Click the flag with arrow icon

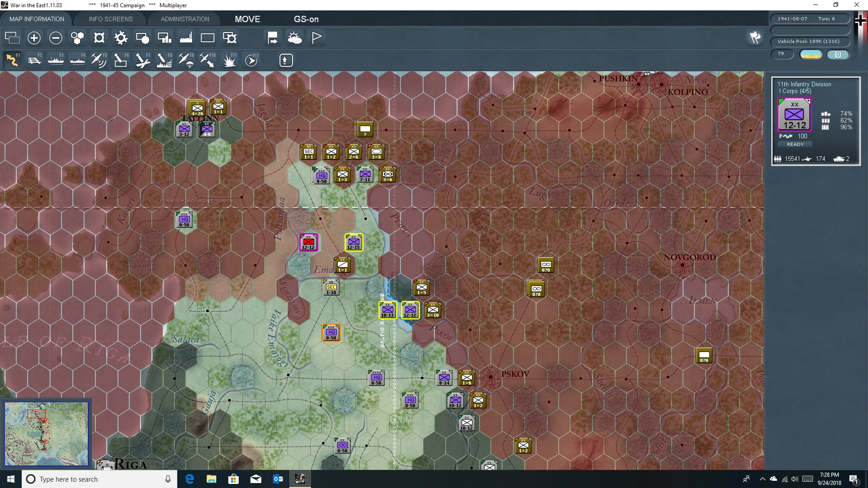(273, 38)
